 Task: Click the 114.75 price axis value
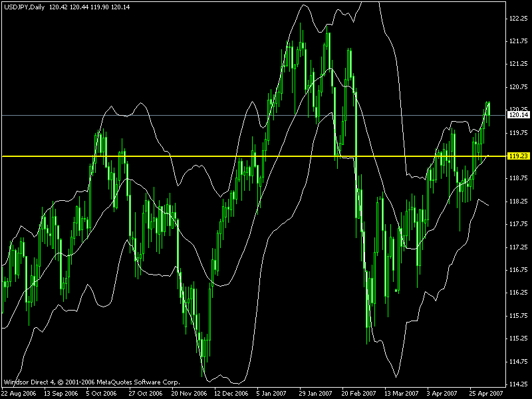519,362
